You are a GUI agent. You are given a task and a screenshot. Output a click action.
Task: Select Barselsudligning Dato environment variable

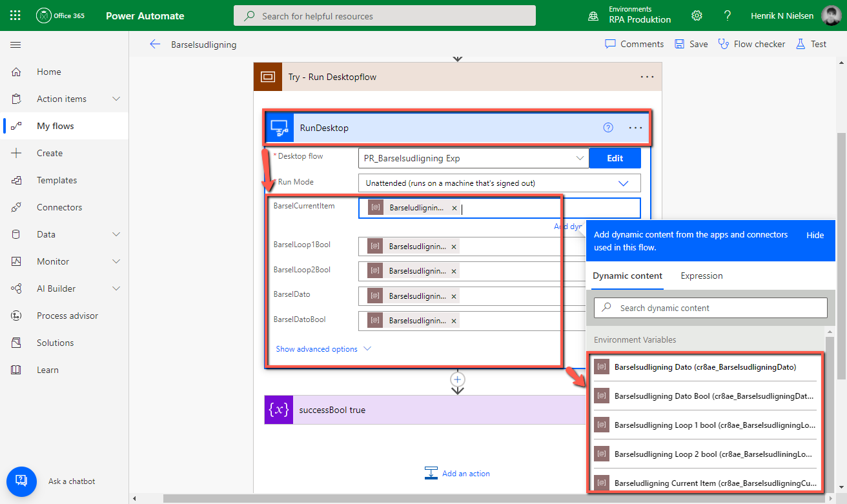705,367
